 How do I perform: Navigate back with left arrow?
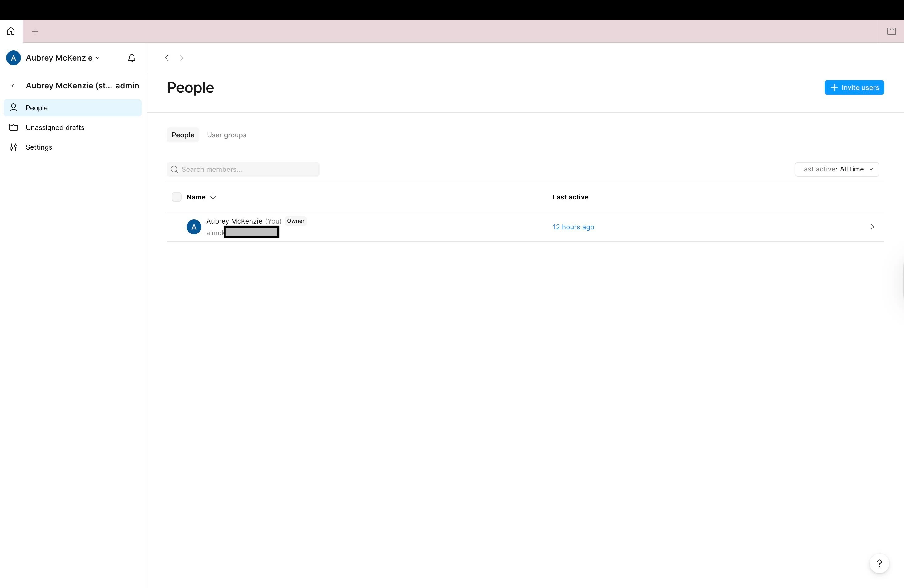166,58
